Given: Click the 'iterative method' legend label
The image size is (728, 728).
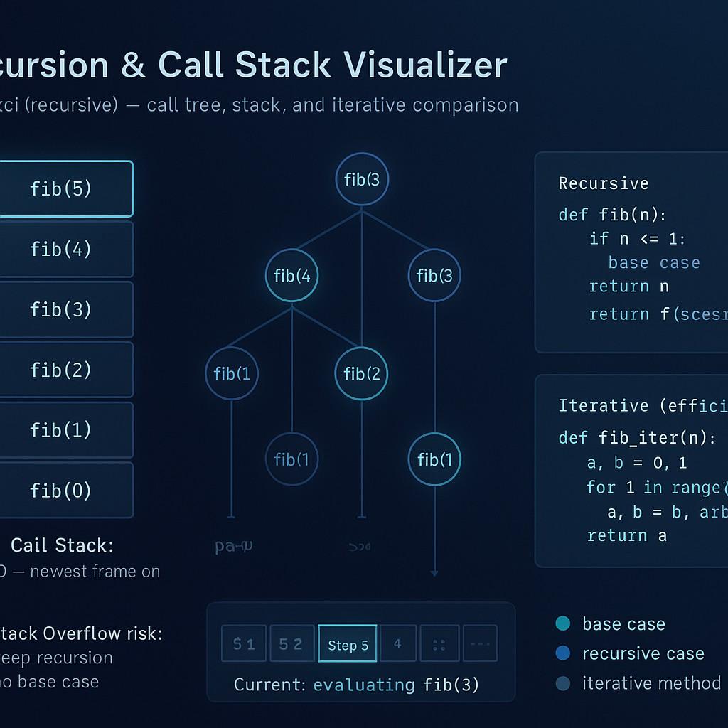Looking at the screenshot, I should [651, 683].
